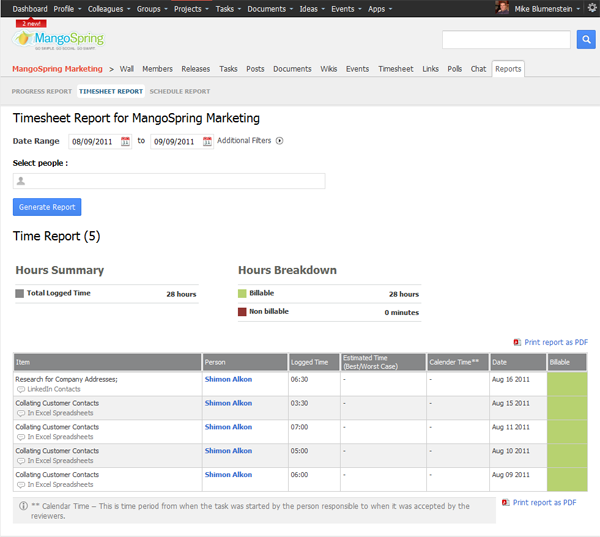The width and height of the screenshot is (600, 537).
Task: Open the project Tasks tab
Action: coord(228,69)
